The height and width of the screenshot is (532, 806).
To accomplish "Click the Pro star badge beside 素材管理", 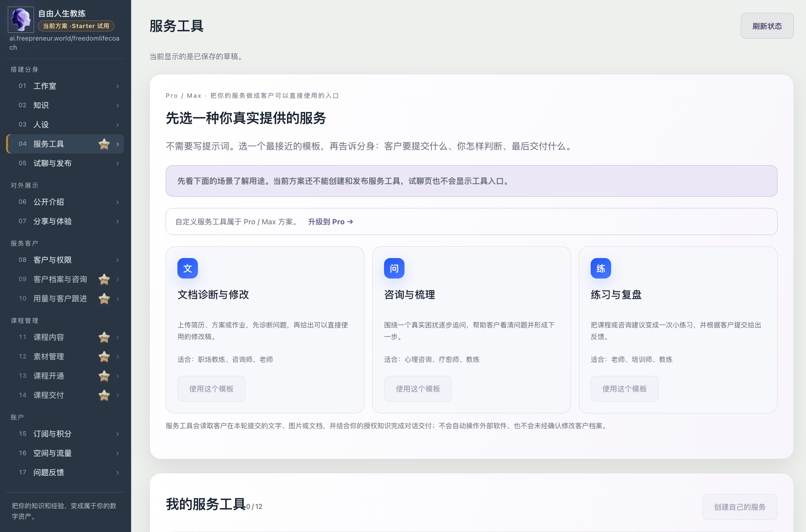I will 104,357.
